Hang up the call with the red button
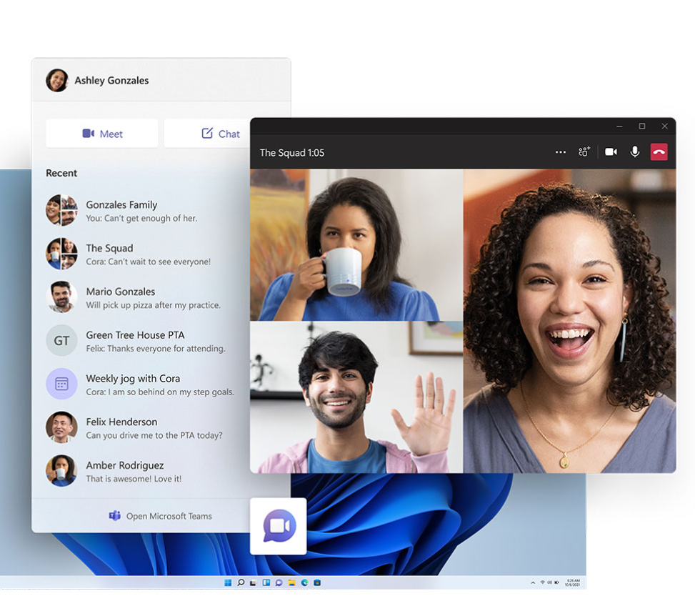 pyautogui.click(x=659, y=152)
